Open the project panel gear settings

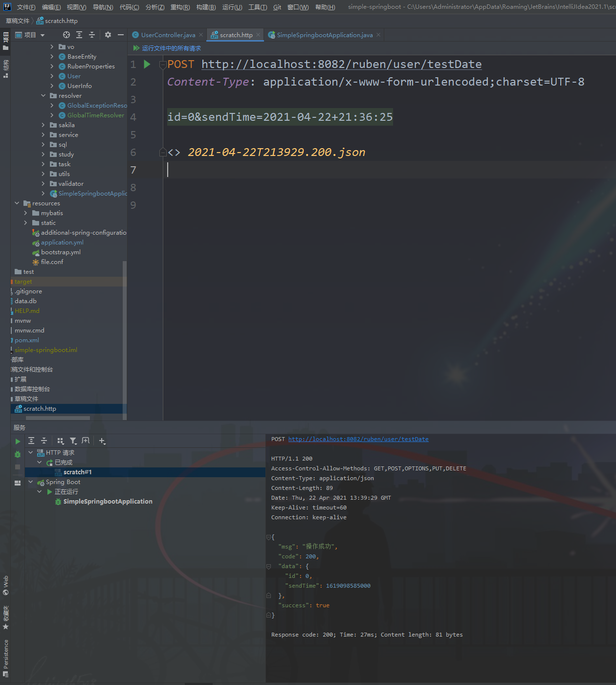click(x=108, y=35)
